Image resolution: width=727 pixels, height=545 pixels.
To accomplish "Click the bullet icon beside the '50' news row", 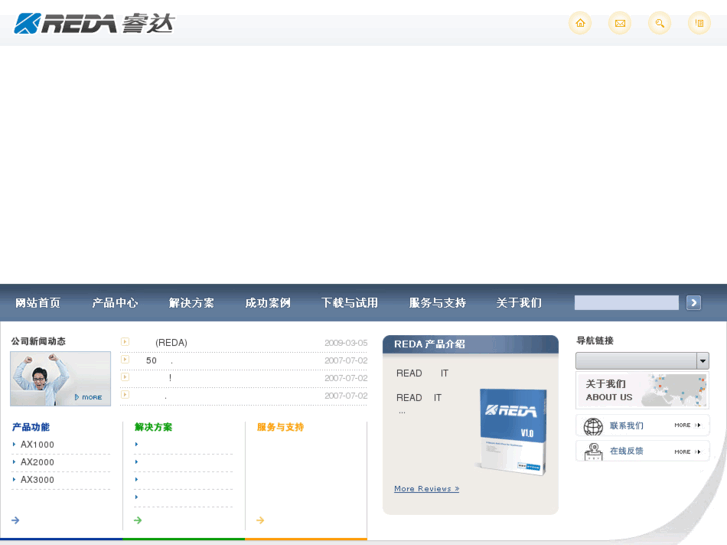I will pos(125,359).
